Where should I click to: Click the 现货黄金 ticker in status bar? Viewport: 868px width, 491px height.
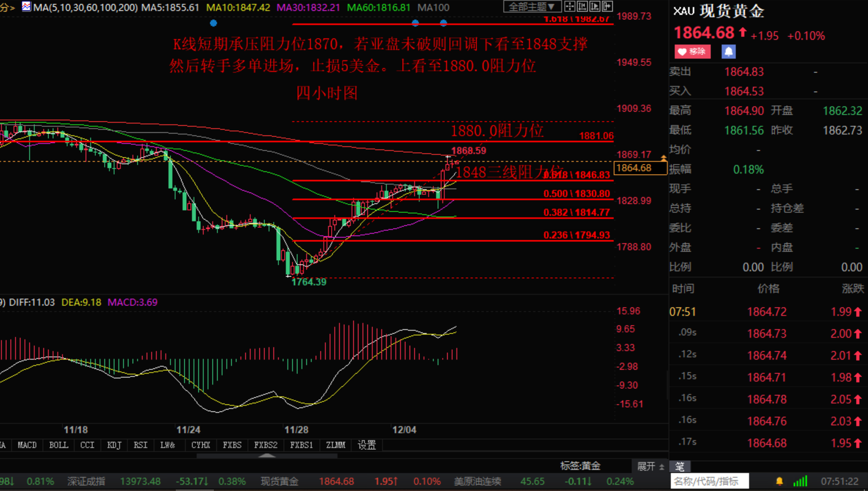point(280,481)
